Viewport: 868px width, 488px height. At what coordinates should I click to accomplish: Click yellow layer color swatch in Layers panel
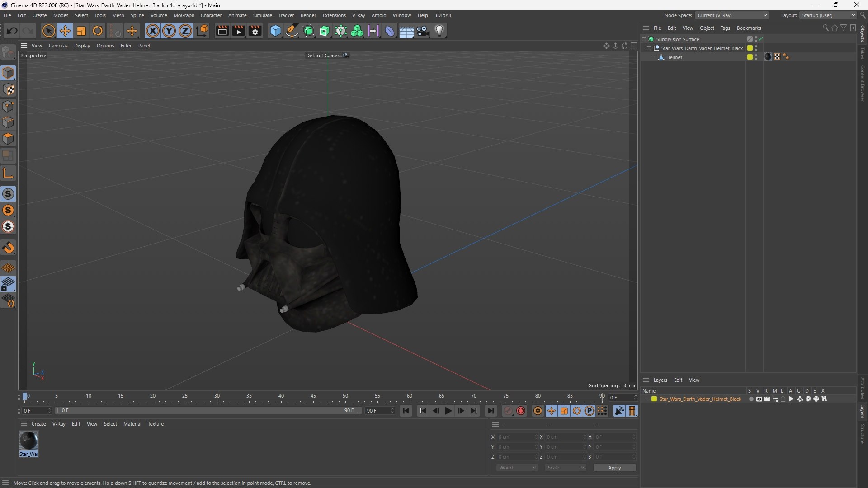click(654, 399)
